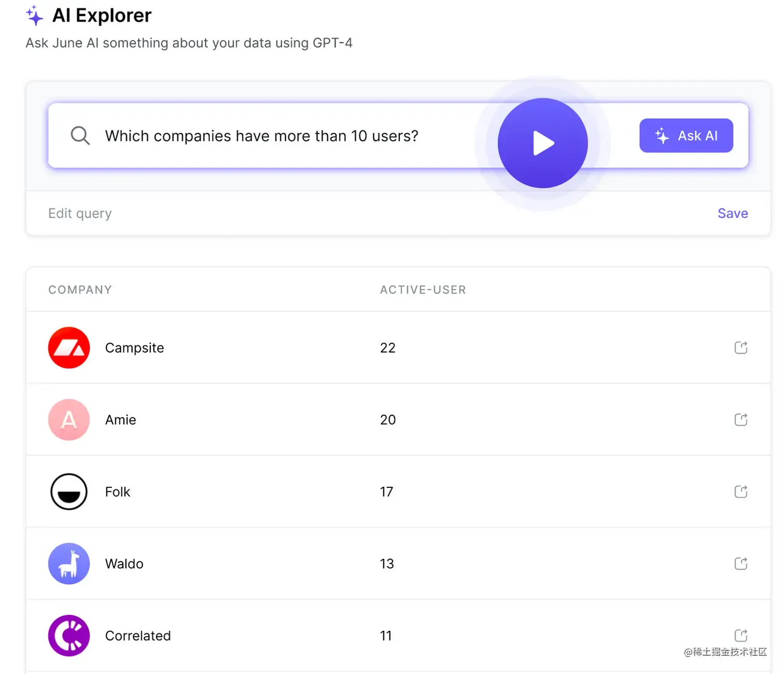Click Correlated's active-user value 11
784x674 pixels.
pos(386,636)
